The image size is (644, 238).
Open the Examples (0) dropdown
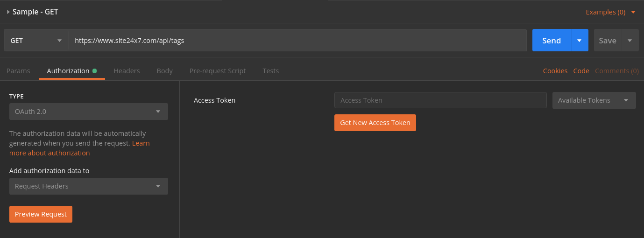click(x=610, y=12)
